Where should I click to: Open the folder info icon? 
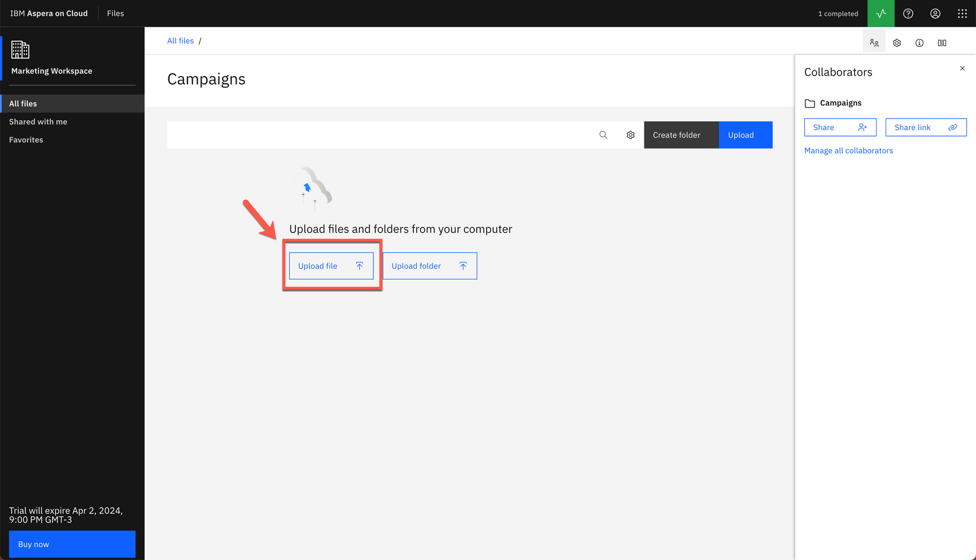click(x=920, y=42)
